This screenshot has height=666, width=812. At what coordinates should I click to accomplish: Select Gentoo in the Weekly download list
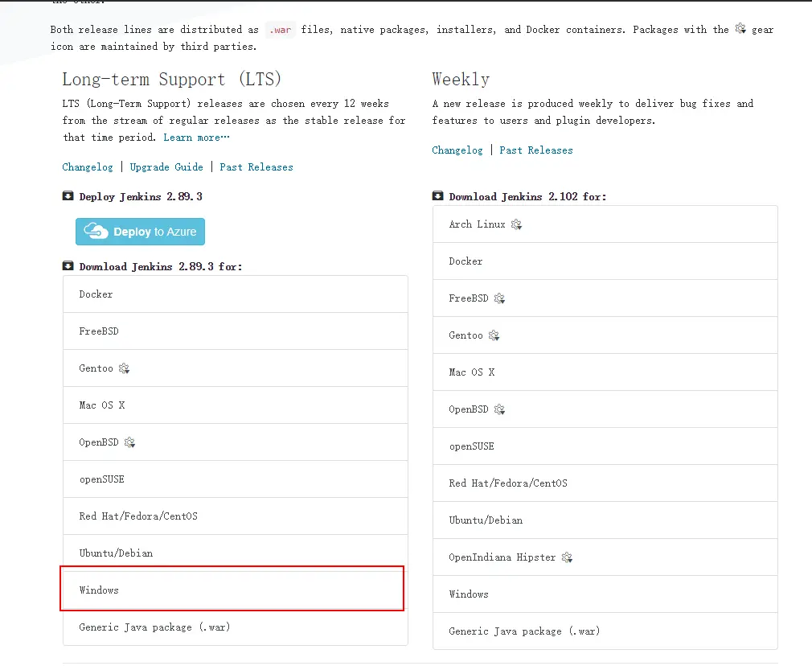pos(605,335)
